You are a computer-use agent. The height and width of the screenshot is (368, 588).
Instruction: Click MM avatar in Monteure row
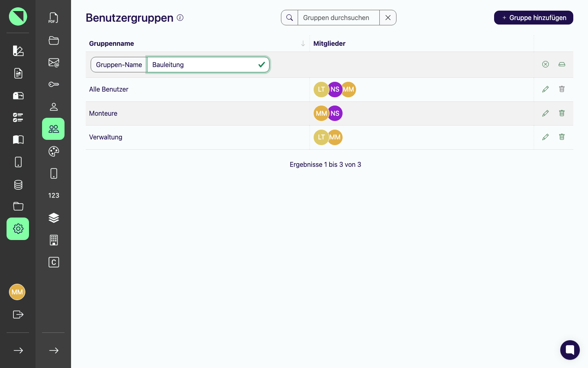pyautogui.click(x=321, y=113)
